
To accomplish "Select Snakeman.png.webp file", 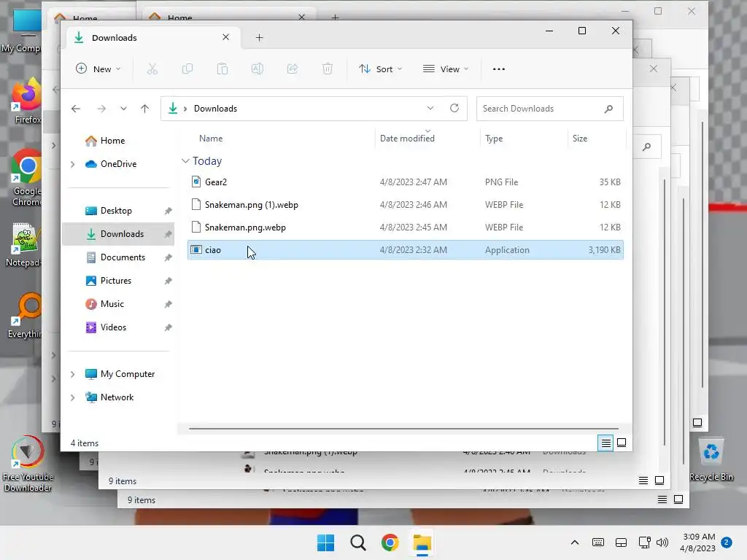I will [x=406, y=227].
